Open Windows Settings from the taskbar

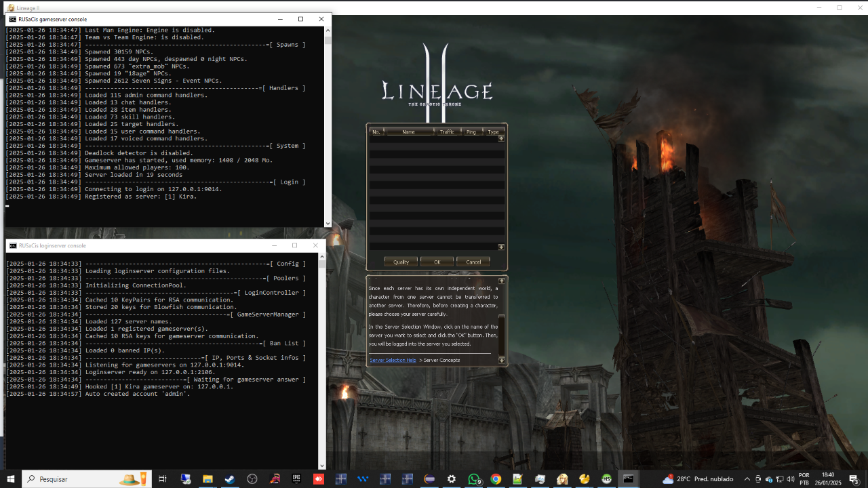coord(451,479)
